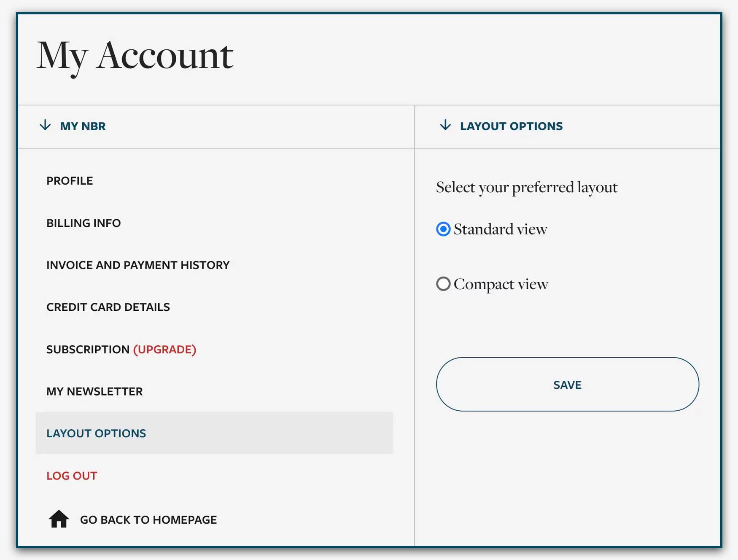738x560 pixels.
Task: Select the Standard view radio button
Action: tap(443, 229)
